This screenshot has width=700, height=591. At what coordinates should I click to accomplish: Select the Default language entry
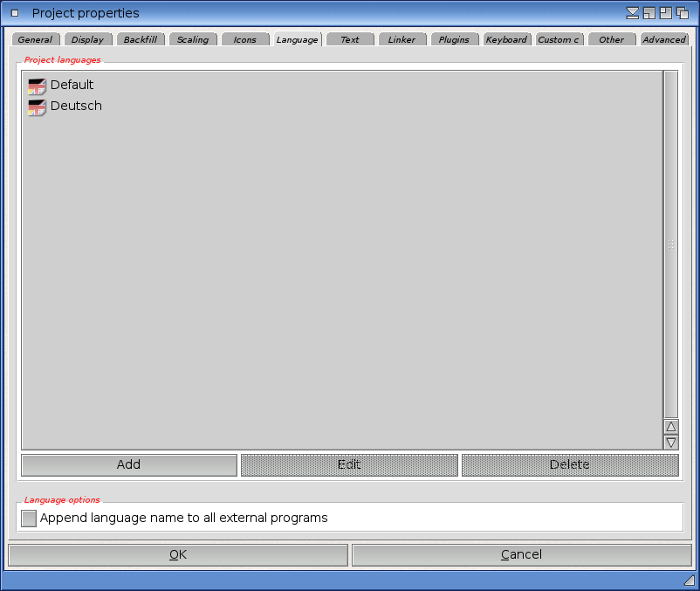tap(72, 86)
